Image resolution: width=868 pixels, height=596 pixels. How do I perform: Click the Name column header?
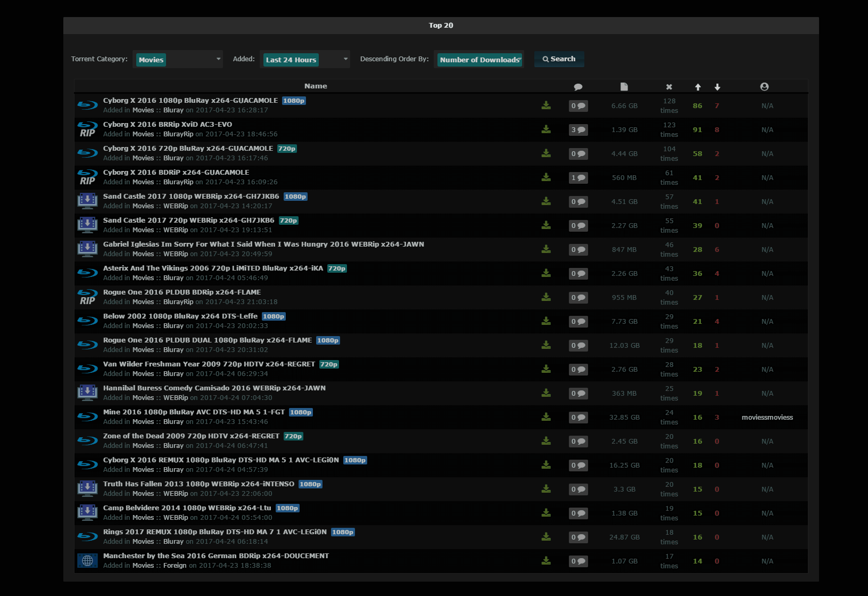click(x=316, y=86)
